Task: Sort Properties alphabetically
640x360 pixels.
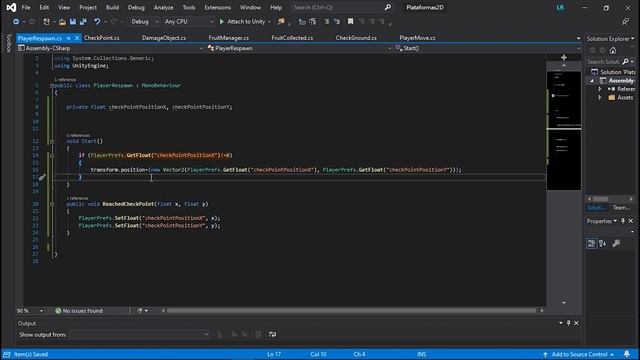Action: (603, 244)
